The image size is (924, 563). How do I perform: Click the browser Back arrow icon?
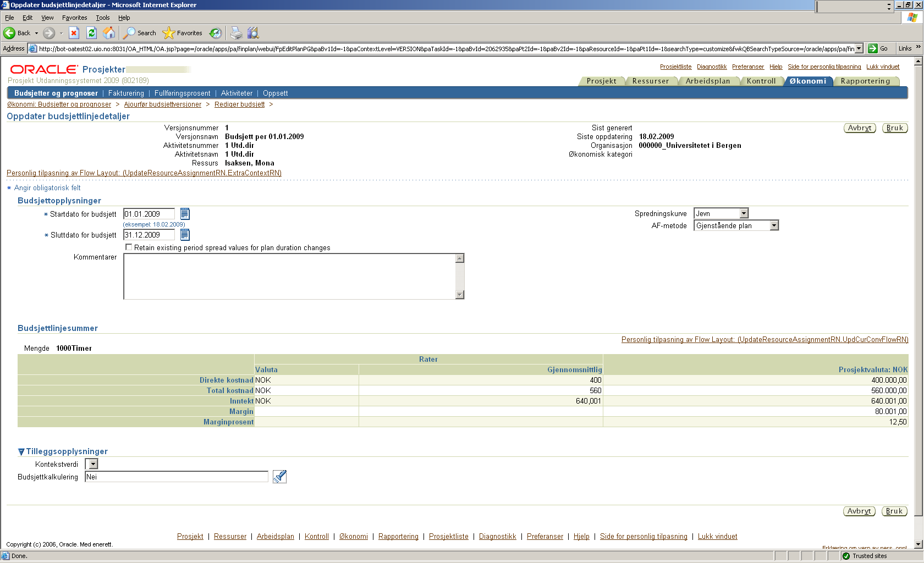click(9, 33)
